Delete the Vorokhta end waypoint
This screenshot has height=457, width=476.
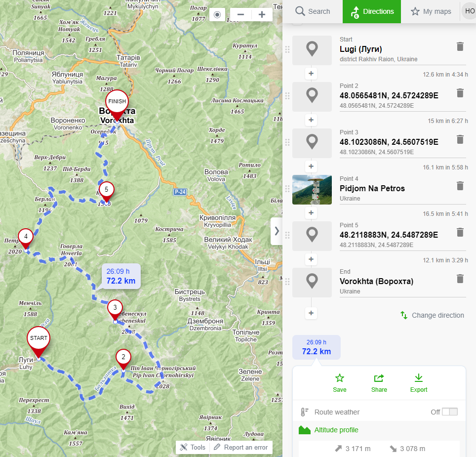coord(460,279)
